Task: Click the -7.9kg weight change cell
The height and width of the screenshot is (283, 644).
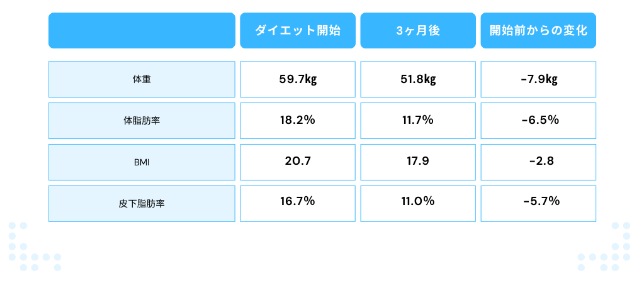Action: click(538, 79)
